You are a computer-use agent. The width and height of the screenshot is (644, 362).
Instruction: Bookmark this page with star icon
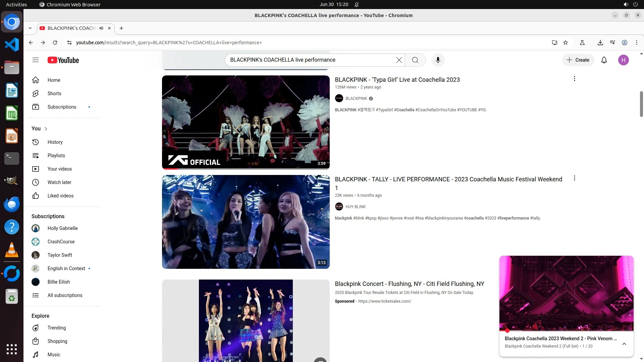pyautogui.click(x=566, y=43)
